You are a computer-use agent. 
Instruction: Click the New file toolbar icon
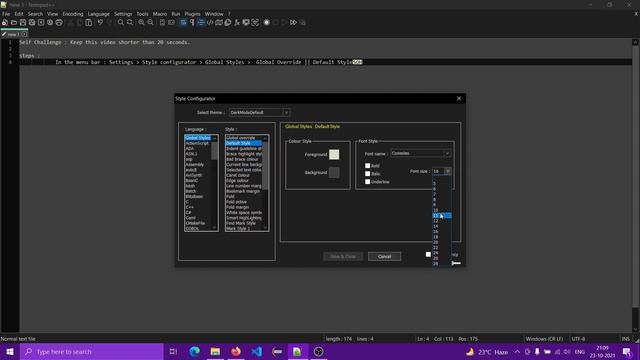click(5, 22)
